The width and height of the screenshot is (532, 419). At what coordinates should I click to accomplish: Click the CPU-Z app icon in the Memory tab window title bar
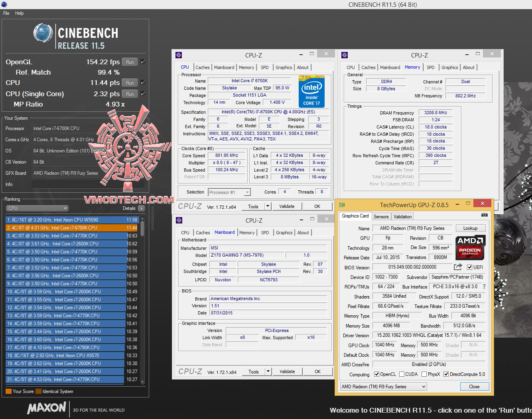pos(345,55)
